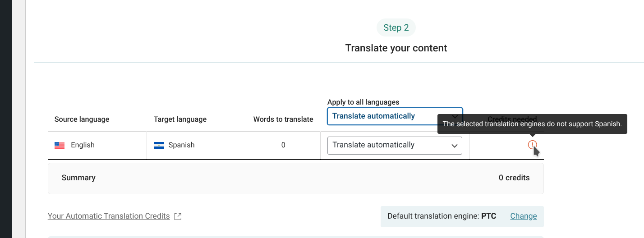Click Words to translate column header
Image resolution: width=644 pixels, height=238 pixels.
283,119
